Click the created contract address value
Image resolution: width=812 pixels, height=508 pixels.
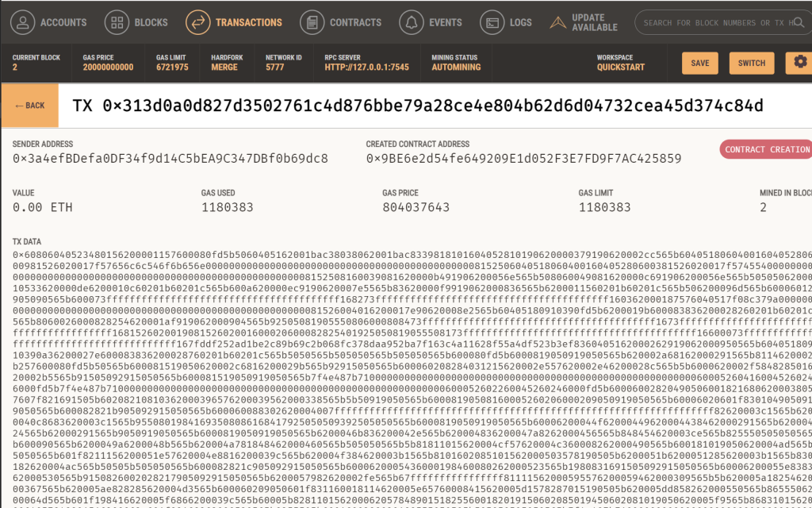[x=523, y=159]
